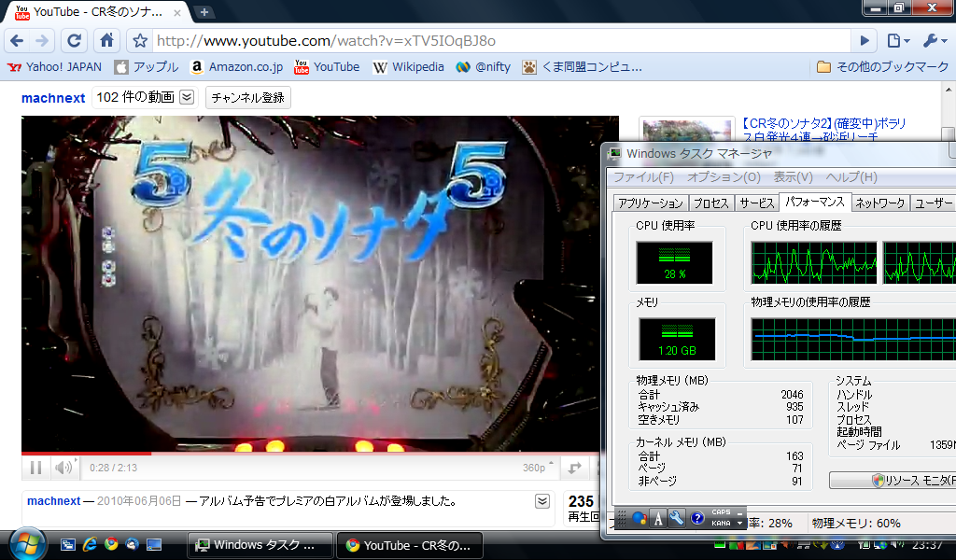The height and width of the screenshot is (560, 956).
Task: Open Task Manager's オプション(O) menu
Action: [724, 176]
